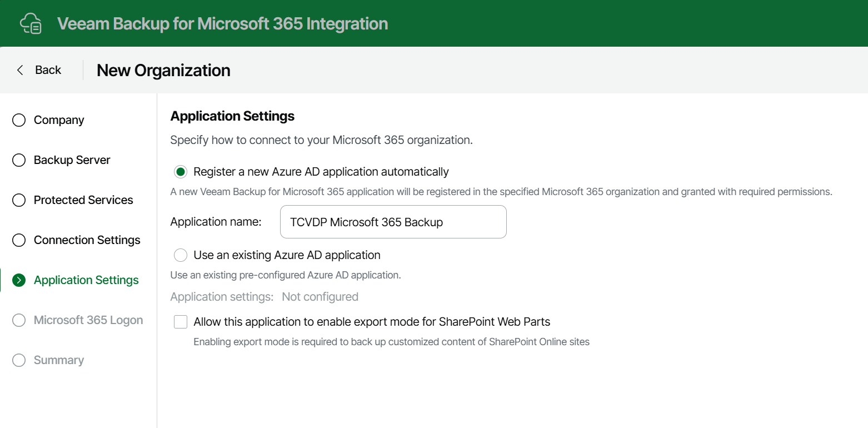Click the Veeam cloud logo icon
Screen dimensions: 868x428
coord(31,24)
